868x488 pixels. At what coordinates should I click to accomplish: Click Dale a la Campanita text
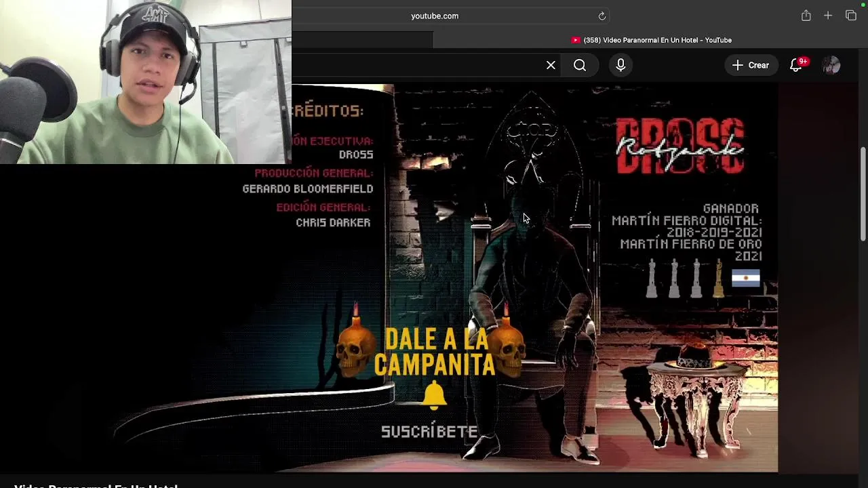[x=435, y=352]
